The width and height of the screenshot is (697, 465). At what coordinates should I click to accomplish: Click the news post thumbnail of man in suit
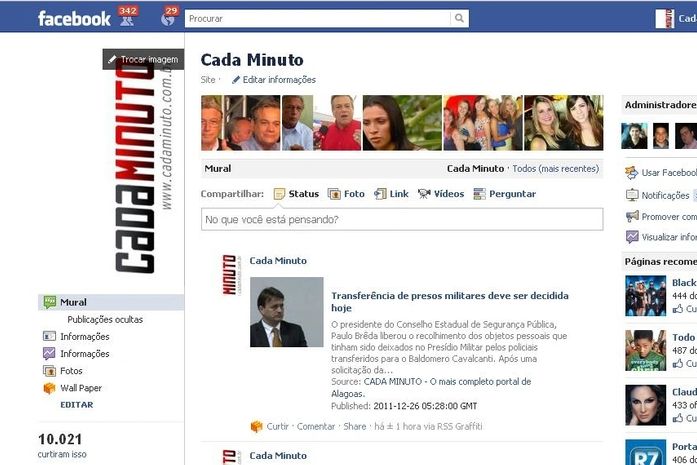[x=287, y=312]
